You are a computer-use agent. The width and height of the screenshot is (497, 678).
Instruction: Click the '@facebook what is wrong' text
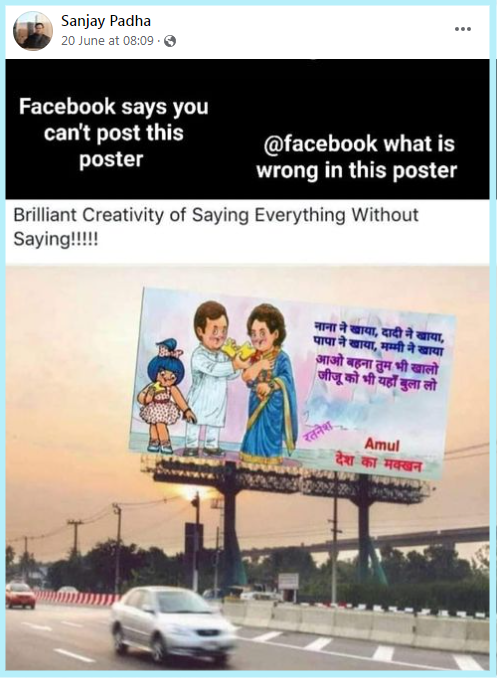(x=356, y=157)
